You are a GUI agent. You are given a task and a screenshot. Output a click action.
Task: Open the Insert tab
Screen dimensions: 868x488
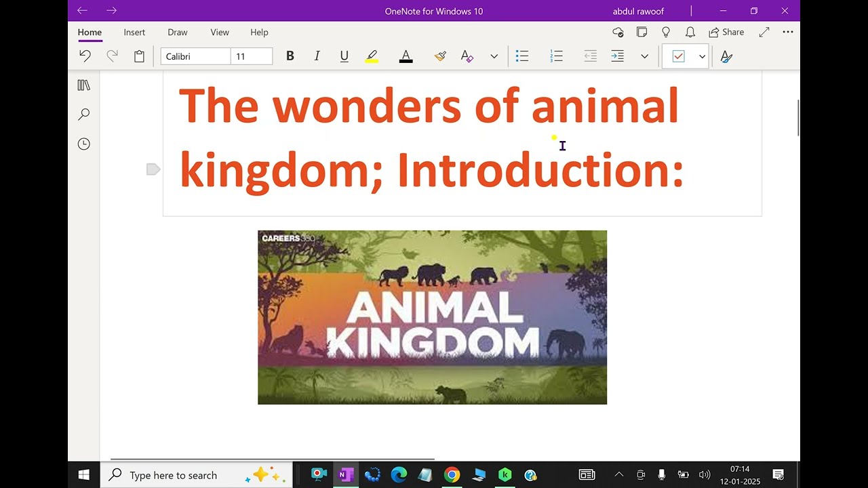coord(134,32)
